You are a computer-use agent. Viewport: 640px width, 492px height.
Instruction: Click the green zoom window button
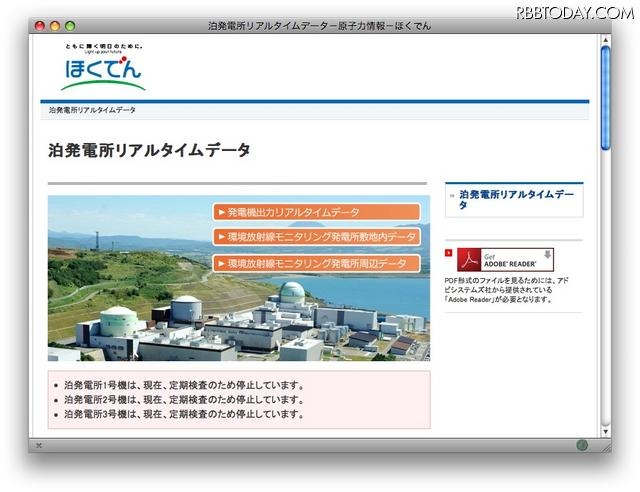click(x=70, y=26)
